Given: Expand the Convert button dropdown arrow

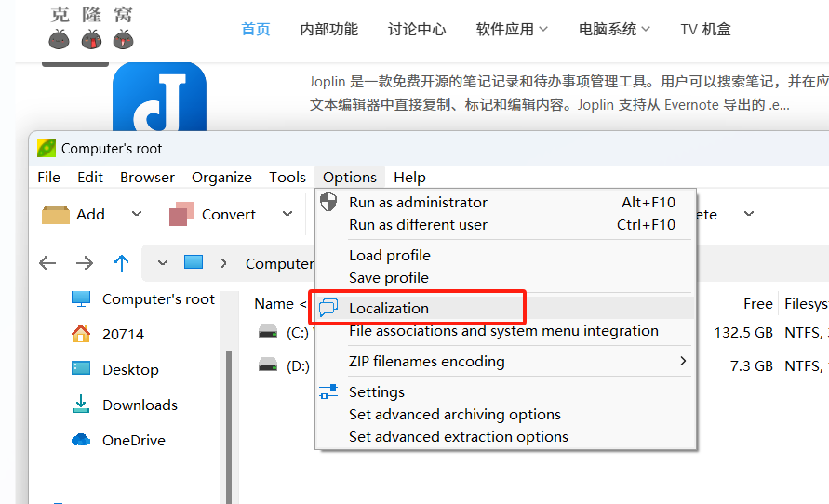Looking at the screenshot, I should click(287, 214).
